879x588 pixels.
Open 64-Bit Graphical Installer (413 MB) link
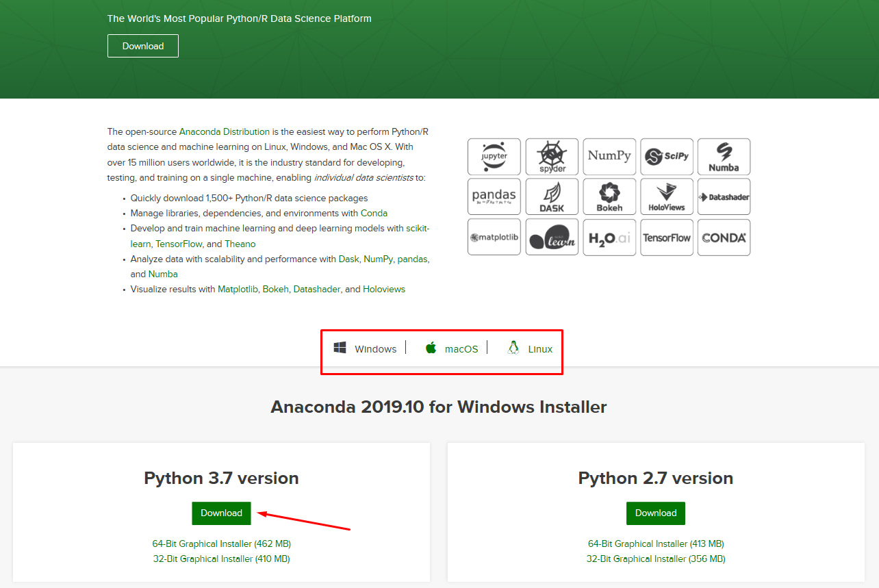[656, 544]
